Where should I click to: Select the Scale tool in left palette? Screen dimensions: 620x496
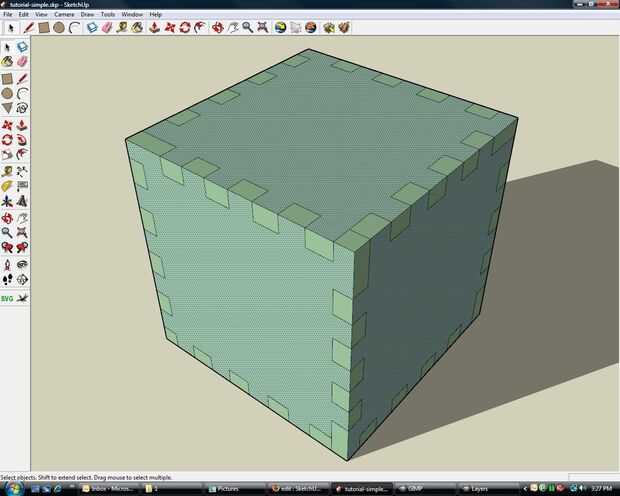tap(7, 155)
